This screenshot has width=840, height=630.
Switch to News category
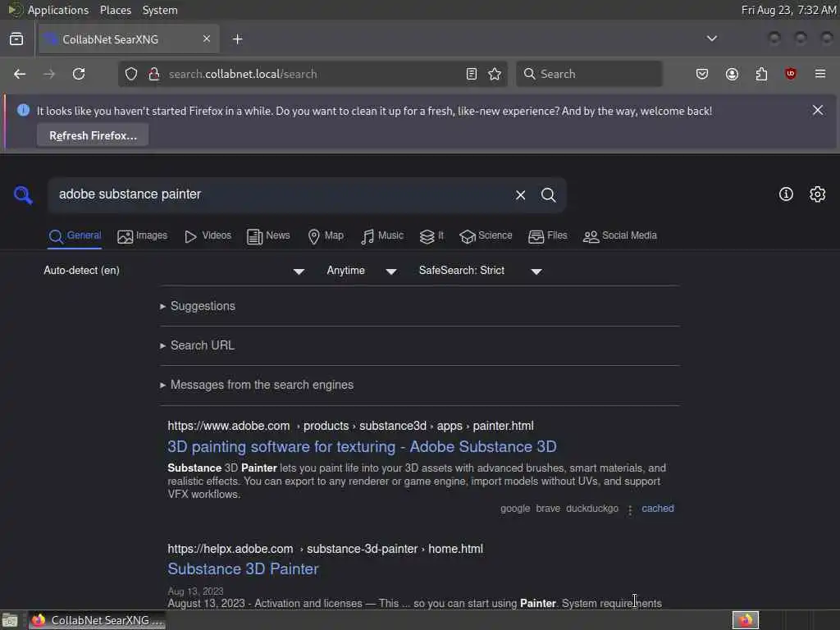click(268, 235)
